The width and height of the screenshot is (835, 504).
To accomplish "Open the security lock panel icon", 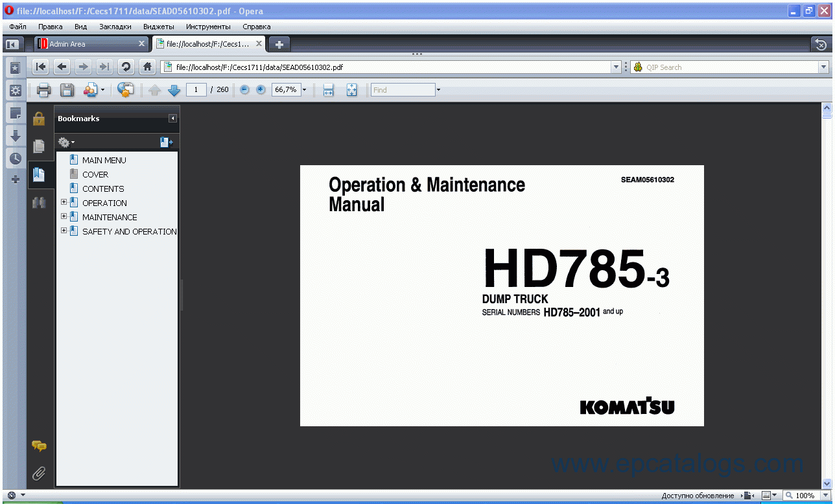I will click(x=39, y=119).
